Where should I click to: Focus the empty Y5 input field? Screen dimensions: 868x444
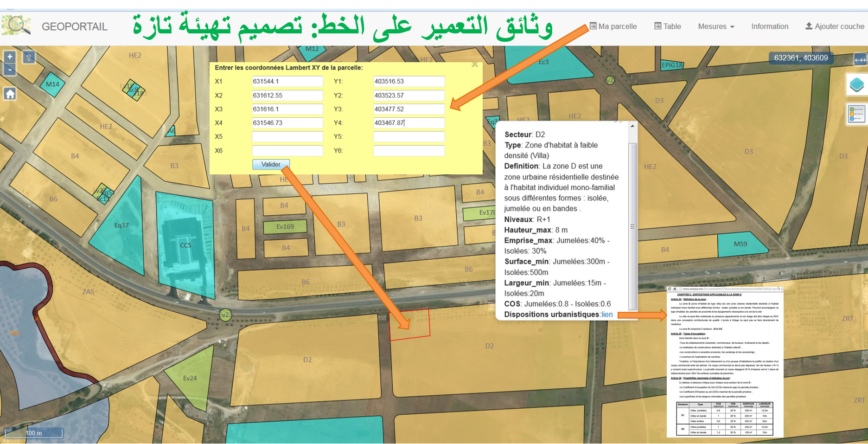pos(408,137)
